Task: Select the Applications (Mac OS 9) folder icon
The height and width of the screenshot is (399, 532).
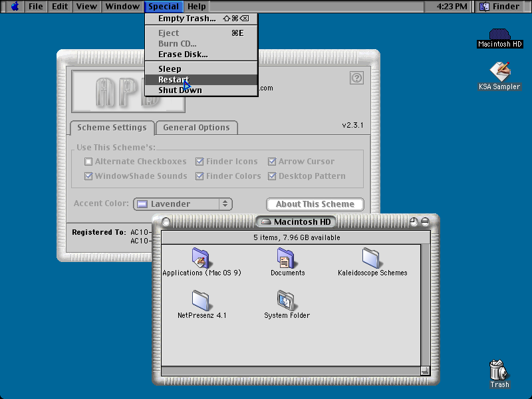Action: [x=201, y=258]
